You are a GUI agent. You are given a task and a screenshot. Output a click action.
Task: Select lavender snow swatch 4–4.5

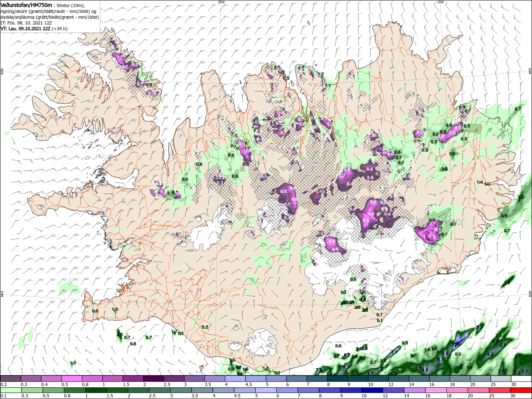235,379
